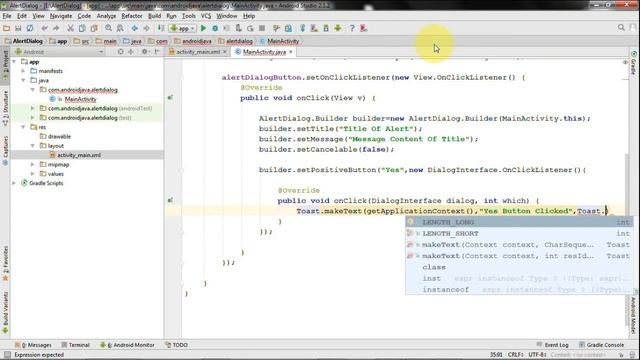
Task: Open the Android Monitor tool window
Action: [x=127, y=345]
